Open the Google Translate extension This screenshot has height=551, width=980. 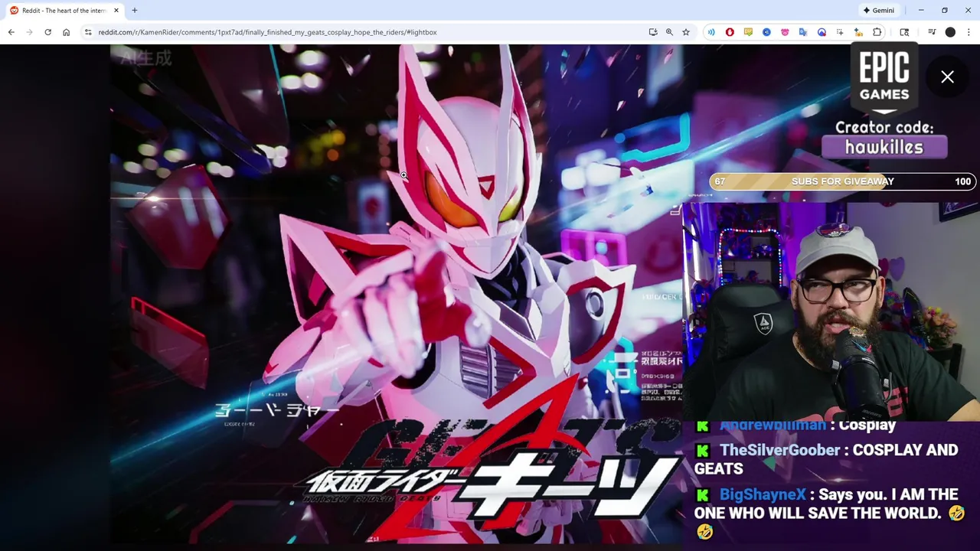803,32
